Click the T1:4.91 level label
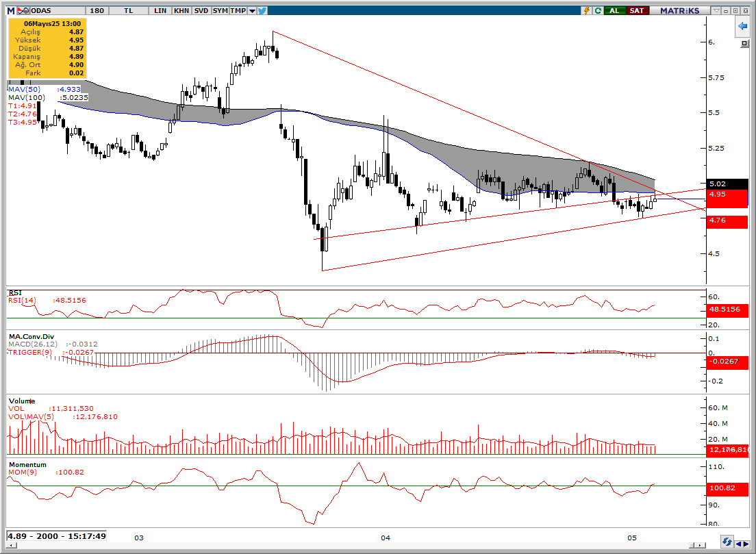This screenshot has width=756, height=554. click(x=22, y=105)
